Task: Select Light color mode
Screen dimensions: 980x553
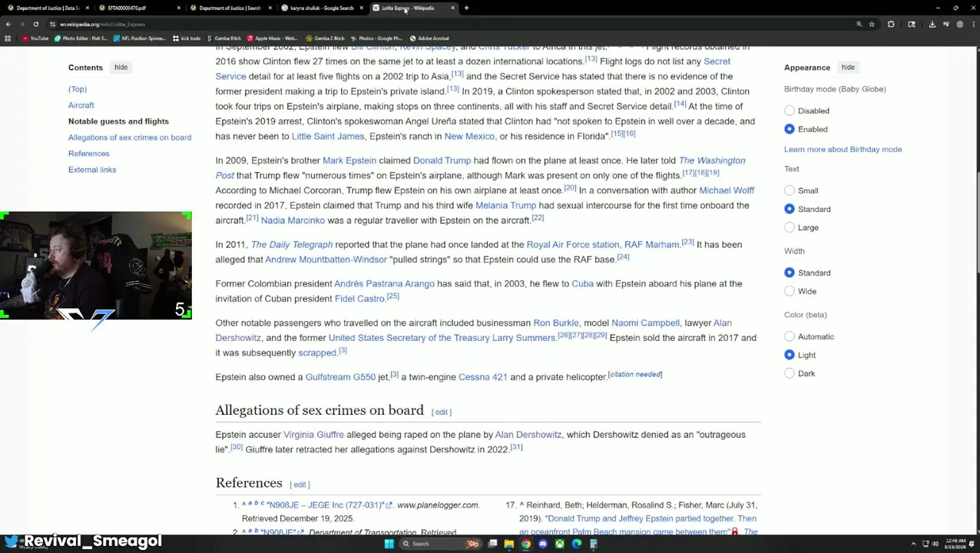Action: (790, 355)
